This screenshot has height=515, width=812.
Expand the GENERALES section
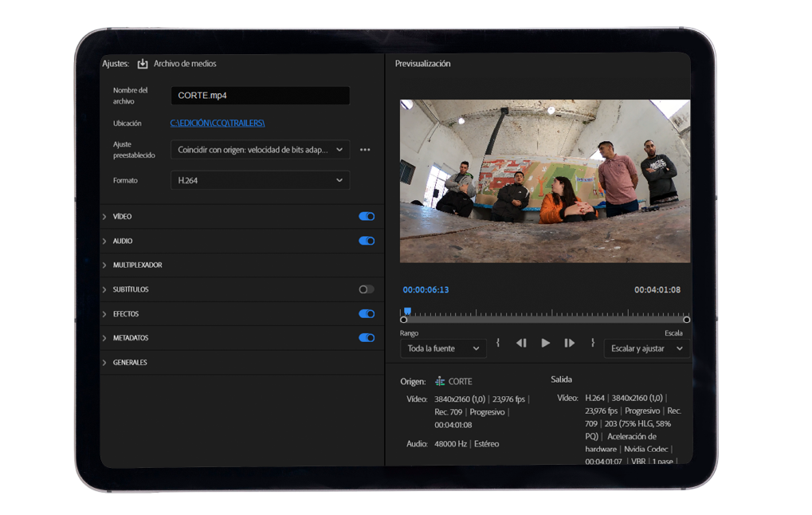(130, 363)
